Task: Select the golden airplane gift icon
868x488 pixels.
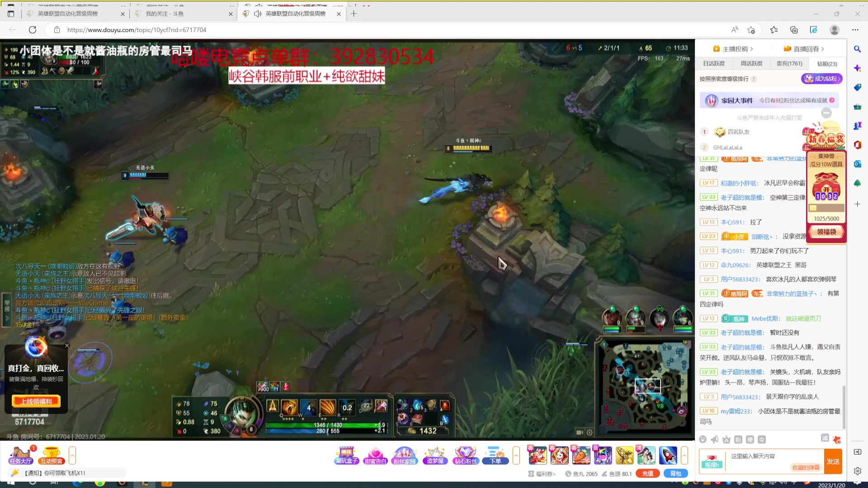Action: [624, 455]
